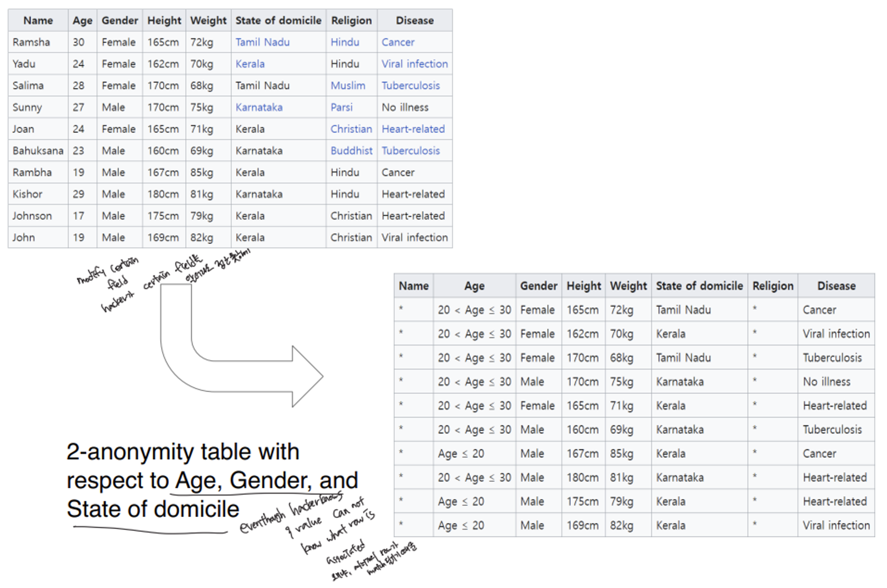Select weight 82kg in anonymized table
This screenshot has height=588, width=887.
621,525
